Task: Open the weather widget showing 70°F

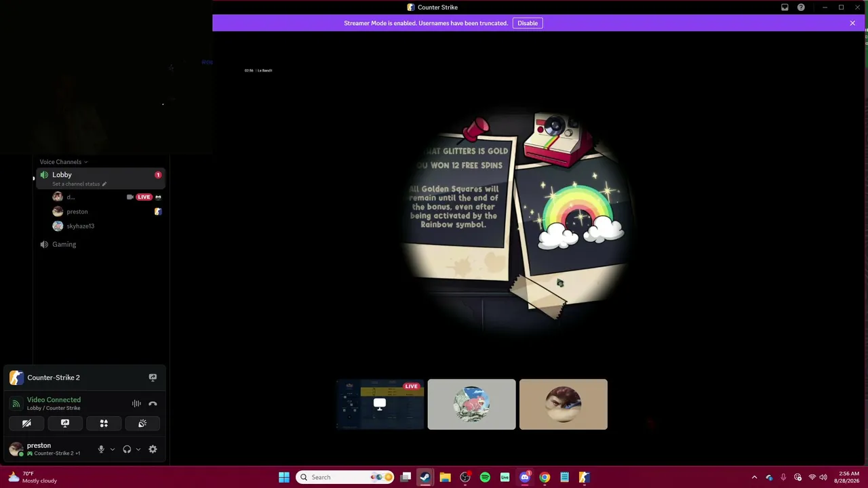Action: pyautogui.click(x=31, y=477)
